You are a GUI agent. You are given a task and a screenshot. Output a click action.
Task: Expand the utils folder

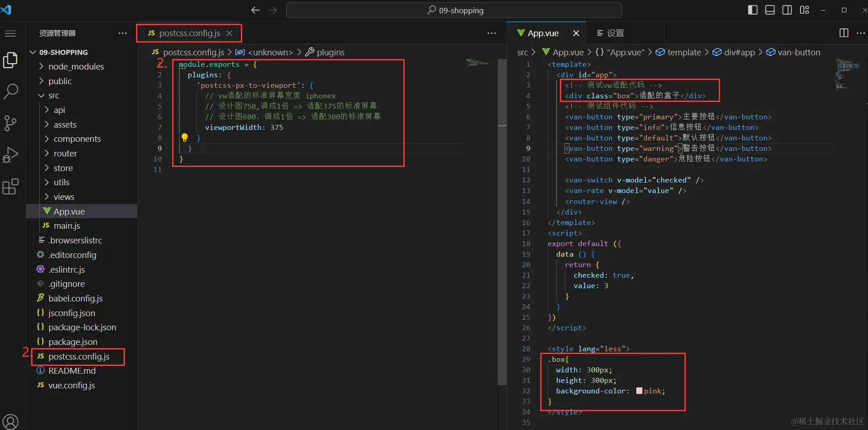[x=82, y=183]
